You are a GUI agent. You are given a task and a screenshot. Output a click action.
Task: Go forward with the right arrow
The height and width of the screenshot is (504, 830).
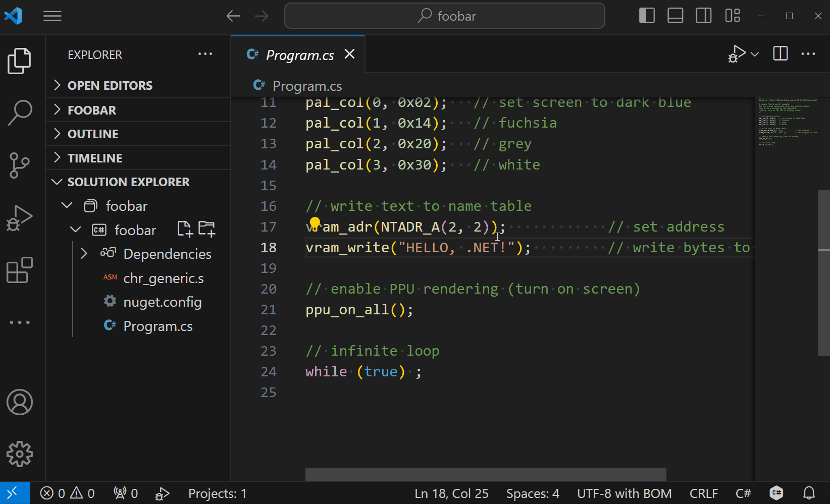coord(262,16)
